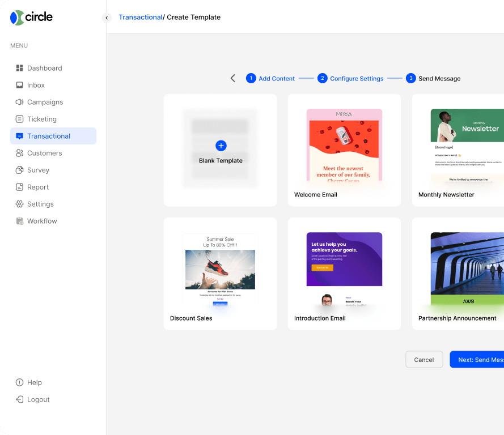Click the Logout arrow icon
504x435 pixels.
[x=20, y=400]
